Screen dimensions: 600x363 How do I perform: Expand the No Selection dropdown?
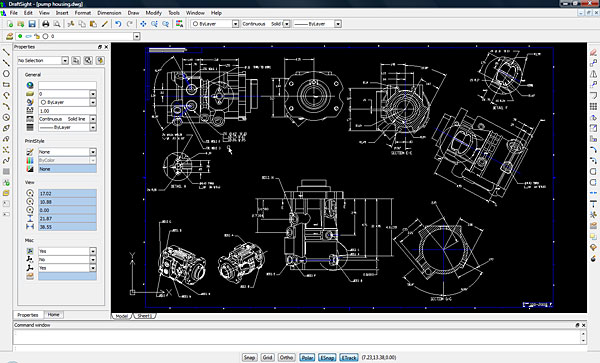[43, 60]
